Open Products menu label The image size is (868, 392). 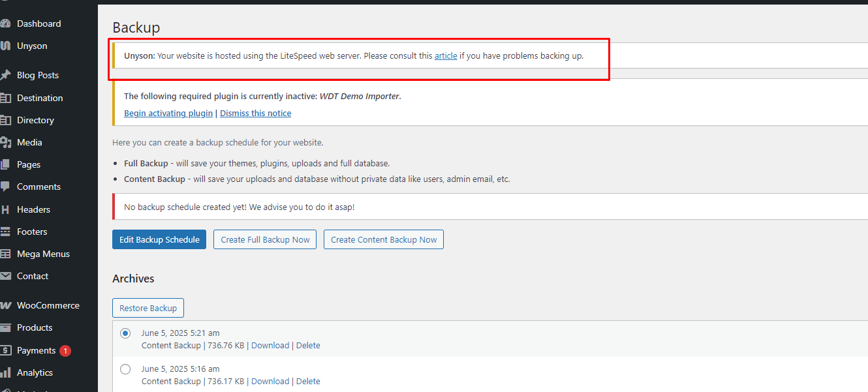click(x=35, y=327)
